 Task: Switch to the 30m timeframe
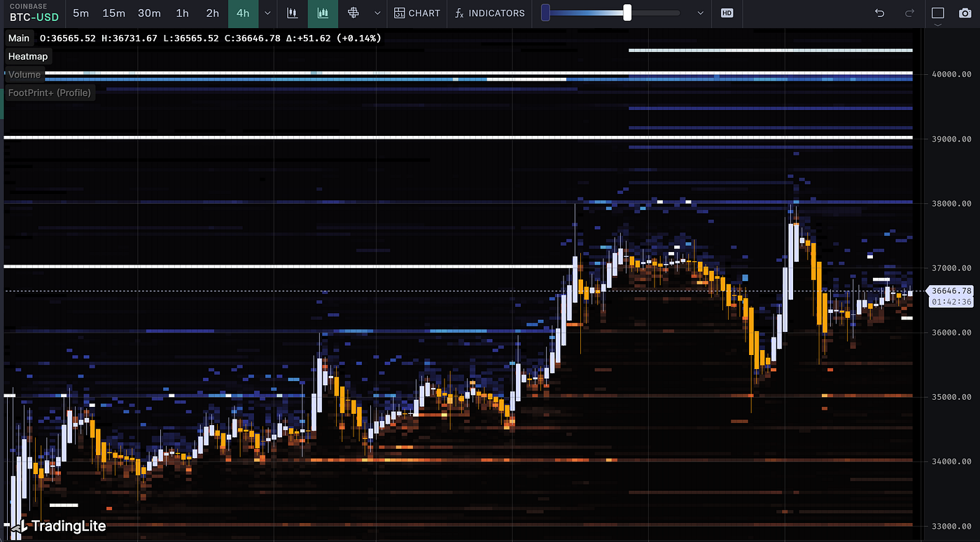(x=149, y=13)
